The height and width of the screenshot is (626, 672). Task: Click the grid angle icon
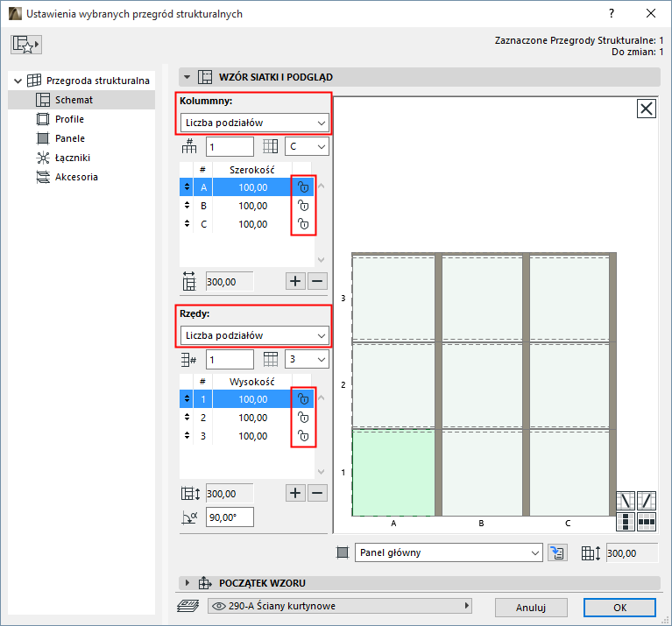coord(189,517)
